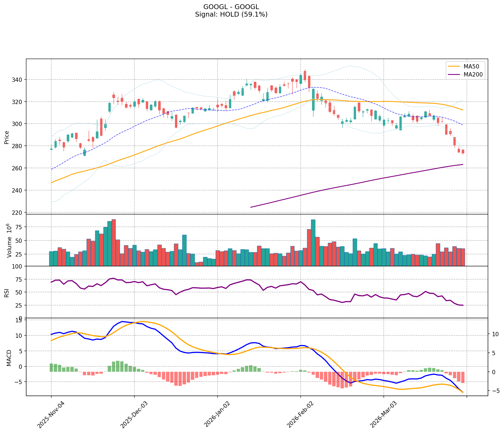
Task: Click the tallest volume bar in early February
Action: (x=313, y=243)
